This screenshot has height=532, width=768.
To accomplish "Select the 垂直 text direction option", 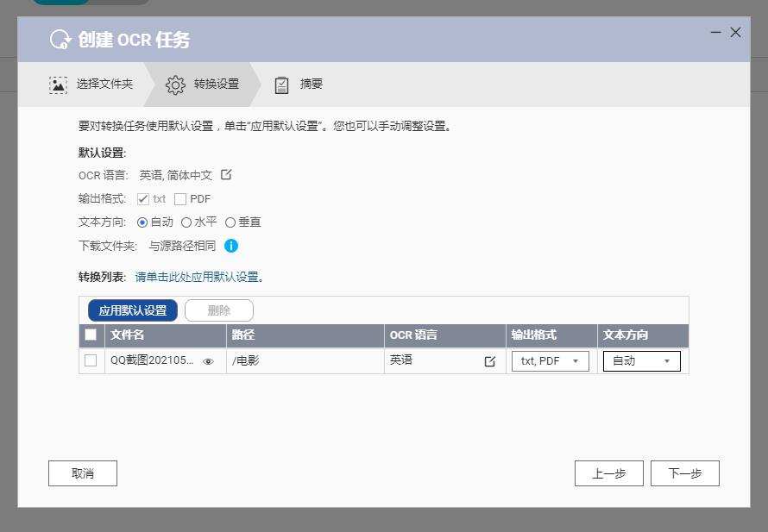I will [x=230, y=222].
